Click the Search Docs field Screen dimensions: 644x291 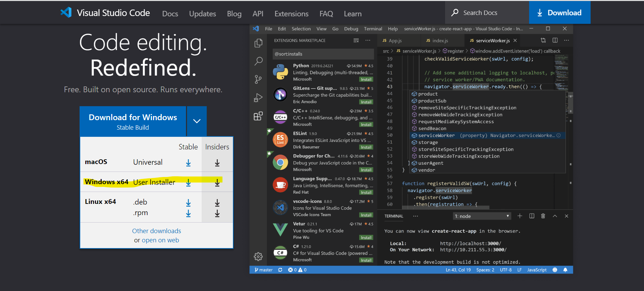point(487,13)
